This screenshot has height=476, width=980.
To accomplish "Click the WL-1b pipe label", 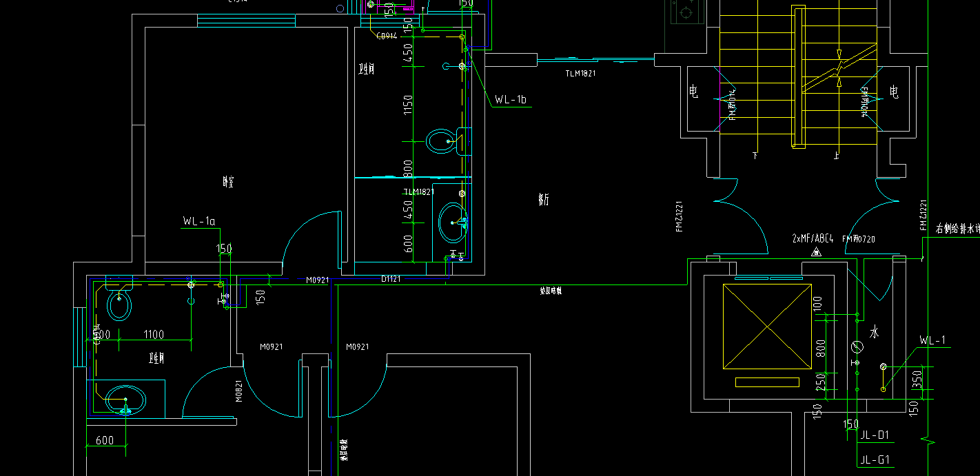I will click(511, 100).
